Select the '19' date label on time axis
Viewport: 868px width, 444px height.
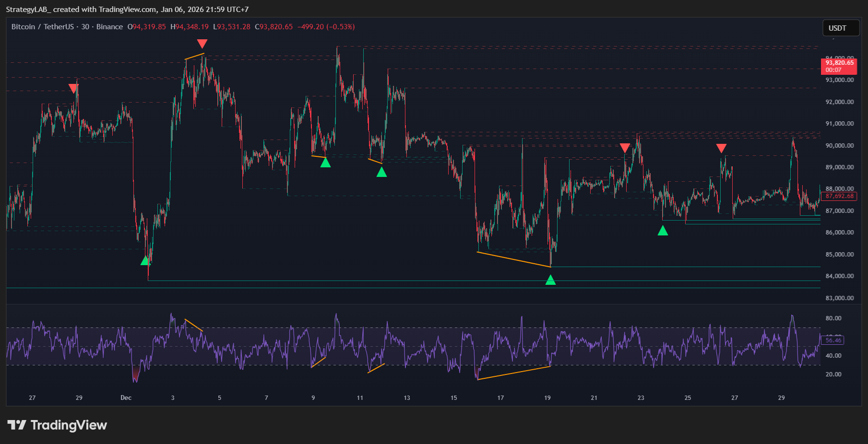[x=547, y=397]
